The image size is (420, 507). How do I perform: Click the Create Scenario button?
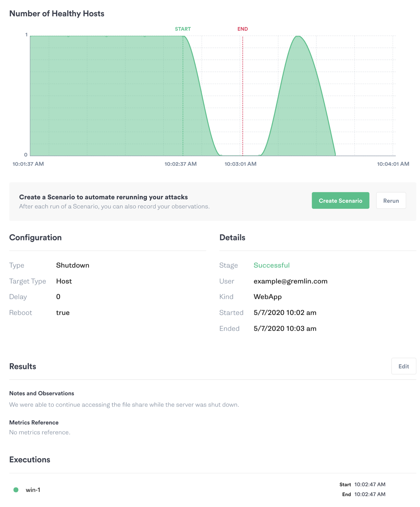[x=340, y=200]
